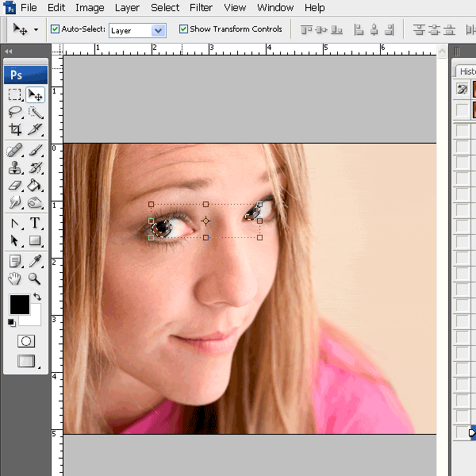Select the History Brush tool in toolbox
This screenshot has height=476, width=476.
pyautogui.click(x=35, y=167)
